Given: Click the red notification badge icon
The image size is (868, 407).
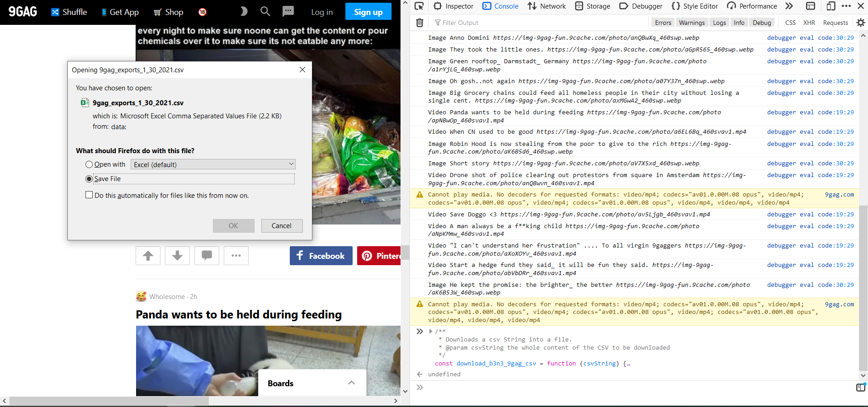Looking at the screenshot, I should pos(203,12).
